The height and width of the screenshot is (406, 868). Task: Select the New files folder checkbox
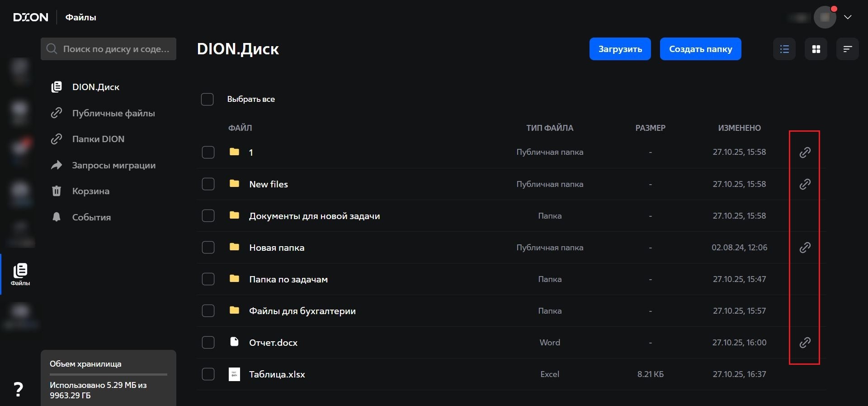[208, 184]
